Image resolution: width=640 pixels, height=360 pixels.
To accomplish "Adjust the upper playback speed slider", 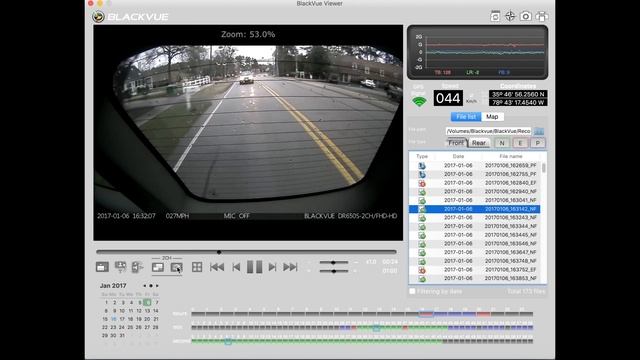I will pyautogui.click(x=334, y=262).
